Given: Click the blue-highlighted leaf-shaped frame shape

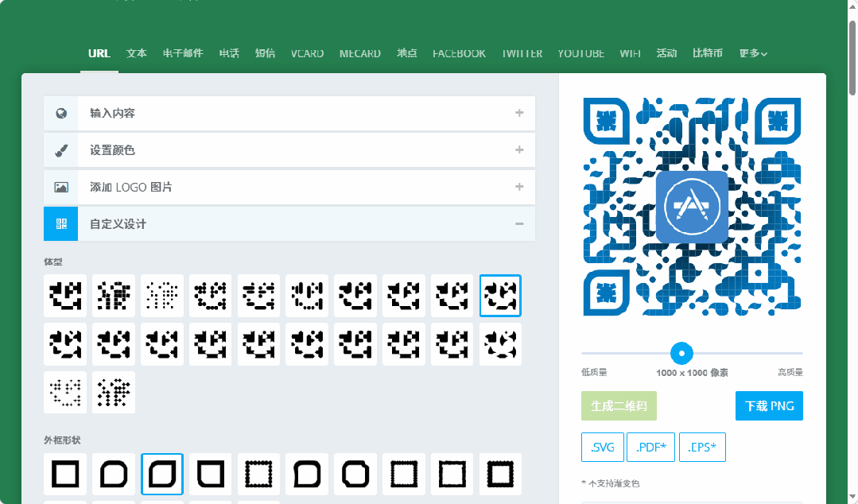Looking at the screenshot, I should (x=162, y=474).
